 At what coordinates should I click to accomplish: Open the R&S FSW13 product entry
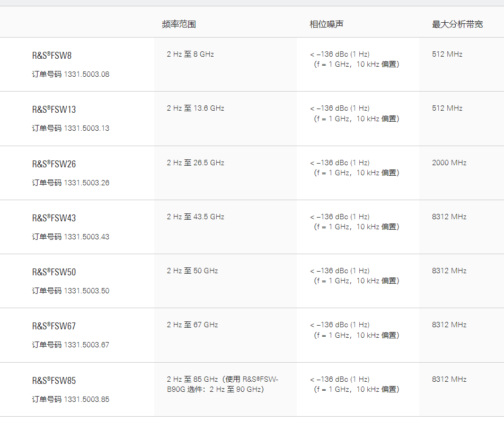pyautogui.click(x=54, y=110)
